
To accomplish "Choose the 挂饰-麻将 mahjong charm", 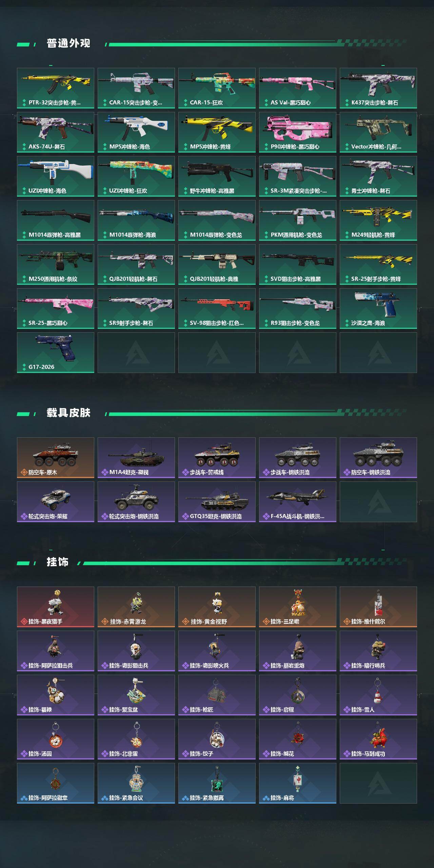I will (x=298, y=783).
